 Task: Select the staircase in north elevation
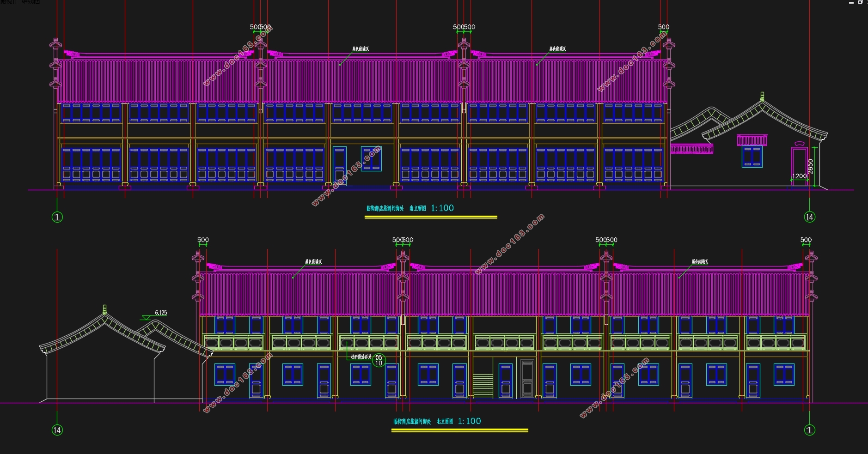[x=483, y=386]
